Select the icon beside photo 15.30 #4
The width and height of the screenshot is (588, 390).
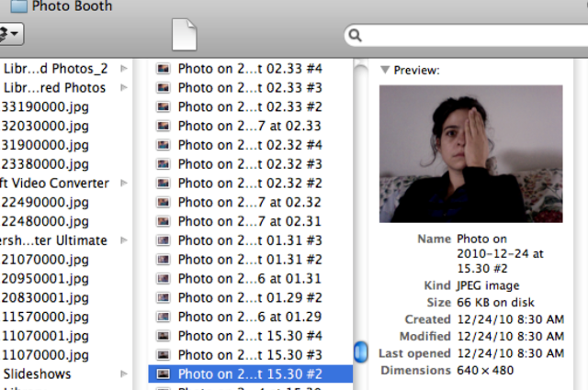pos(164,336)
